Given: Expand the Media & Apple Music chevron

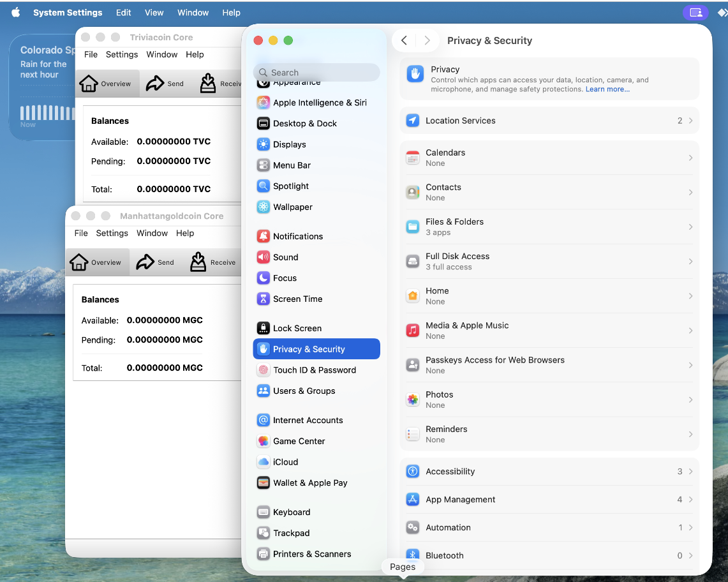Looking at the screenshot, I should 691,331.
